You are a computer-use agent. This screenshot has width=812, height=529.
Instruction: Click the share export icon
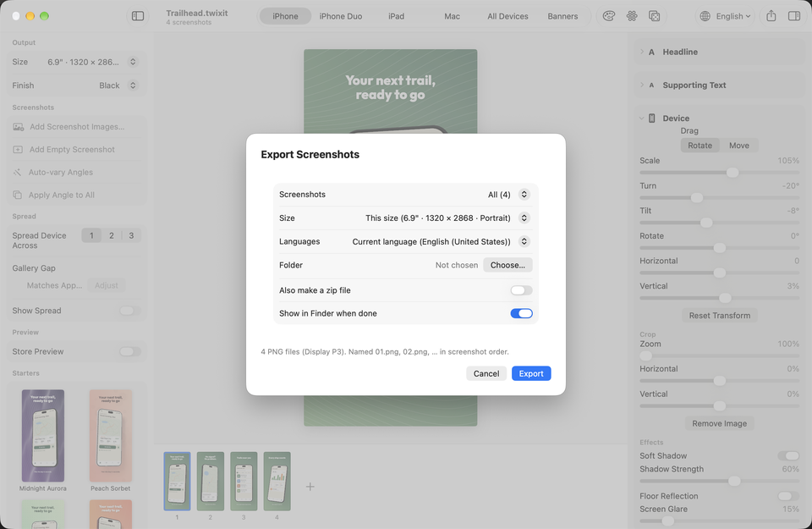(771, 16)
